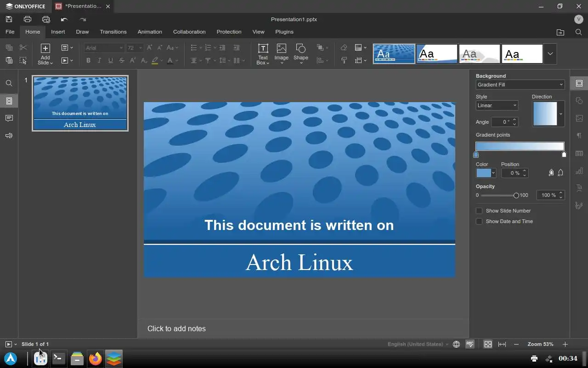This screenshot has height=368, width=588.
Task: Toggle Strikethrough formatting
Action: 122,60
